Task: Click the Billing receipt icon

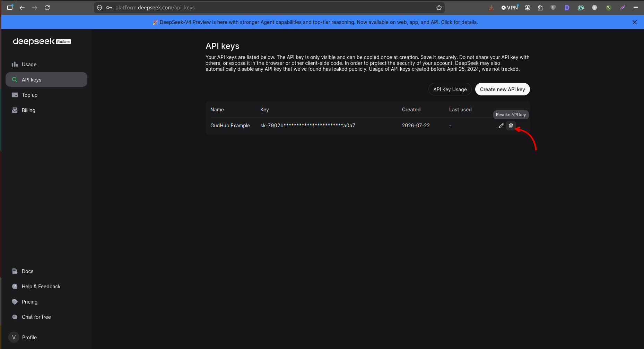Action: tap(15, 110)
